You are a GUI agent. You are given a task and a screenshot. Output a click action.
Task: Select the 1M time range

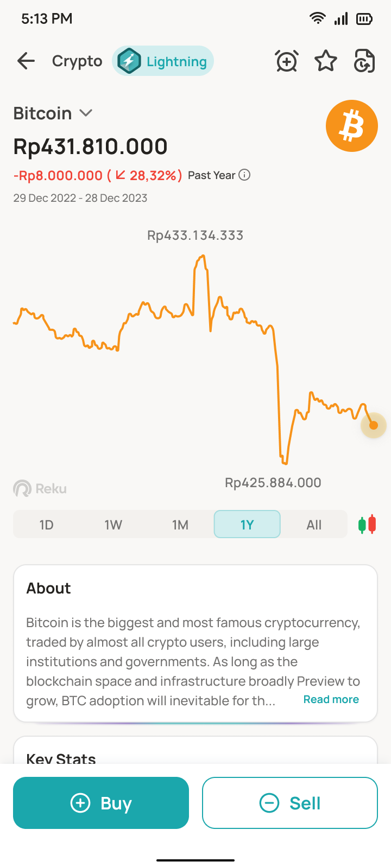pyautogui.click(x=180, y=525)
